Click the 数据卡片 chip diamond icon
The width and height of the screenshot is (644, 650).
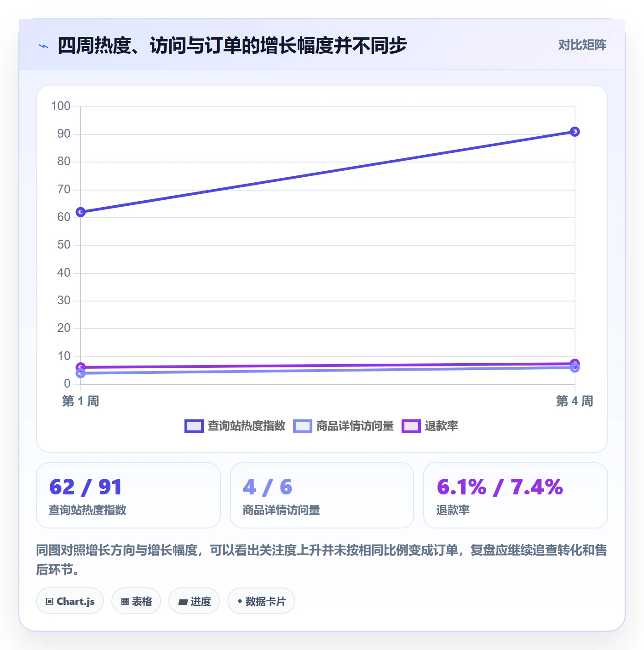click(240, 601)
